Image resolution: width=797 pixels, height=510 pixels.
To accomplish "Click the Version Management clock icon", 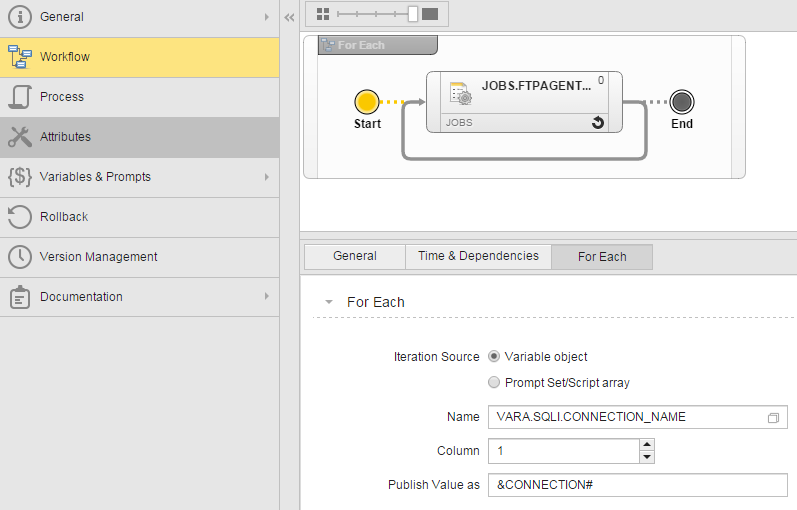I will 19,257.
